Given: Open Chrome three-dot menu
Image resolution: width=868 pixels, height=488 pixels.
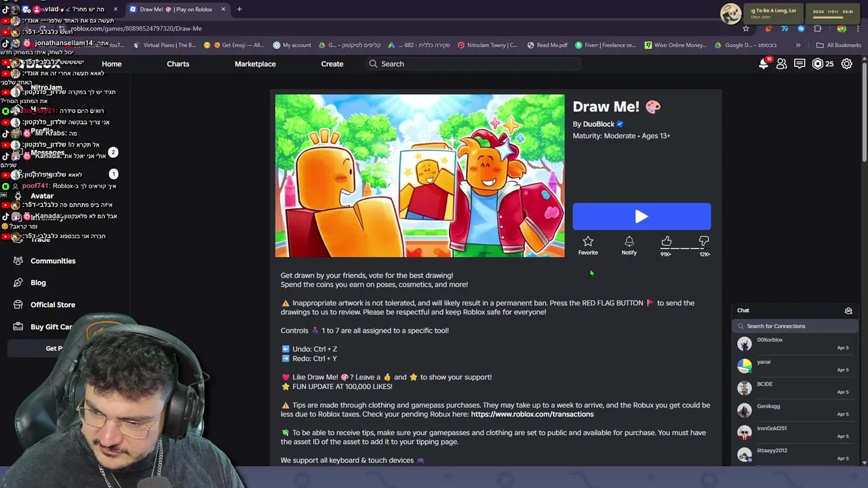Looking at the screenshot, I should click(x=857, y=28).
